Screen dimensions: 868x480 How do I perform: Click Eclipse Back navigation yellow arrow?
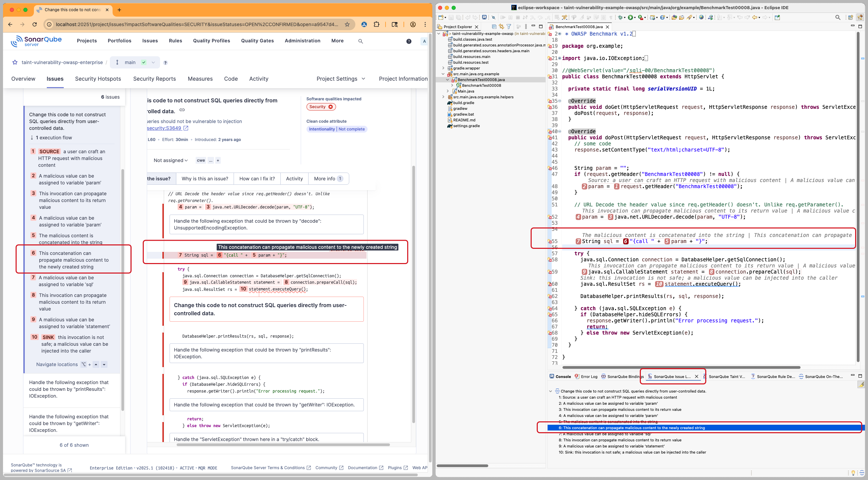point(754,17)
